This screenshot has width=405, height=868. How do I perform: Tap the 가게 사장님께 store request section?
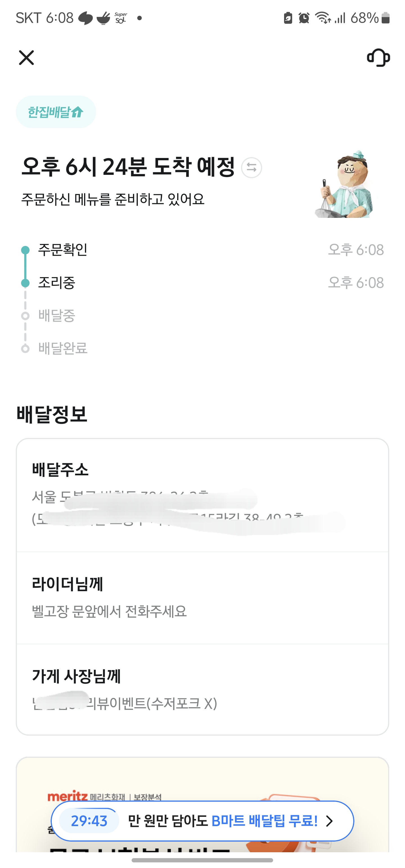coord(202,690)
